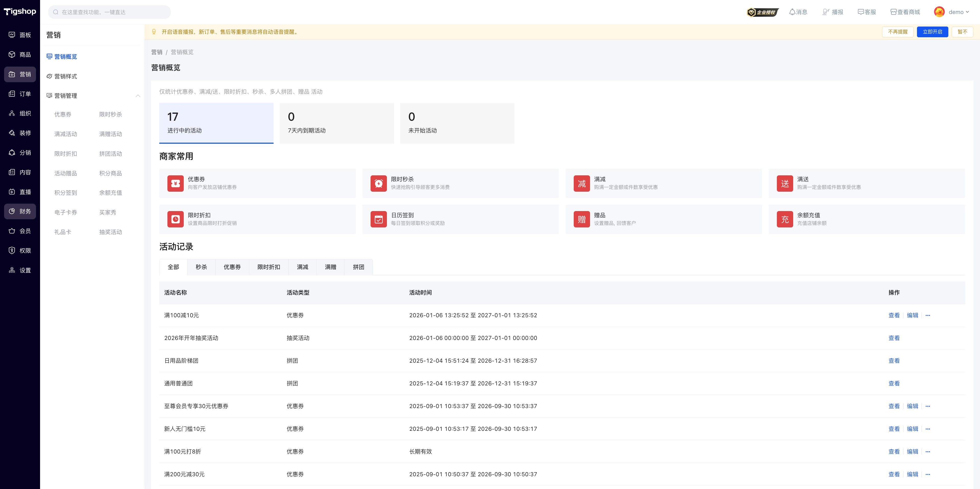Click 编辑 link for 新人无门槛10元

[912, 429]
